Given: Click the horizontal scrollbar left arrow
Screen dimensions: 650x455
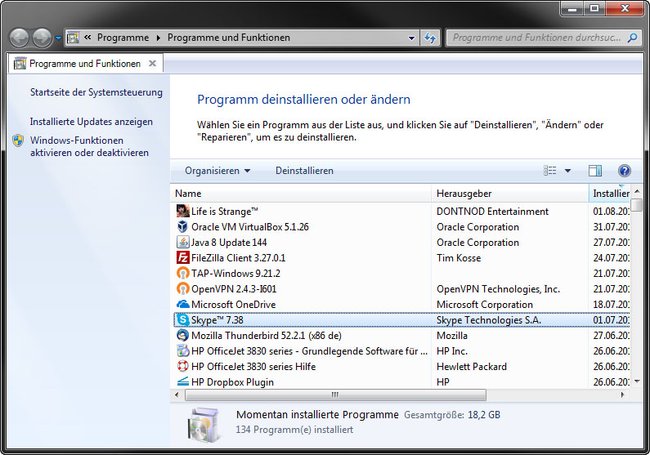Looking at the screenshot, I should point(177,395).
